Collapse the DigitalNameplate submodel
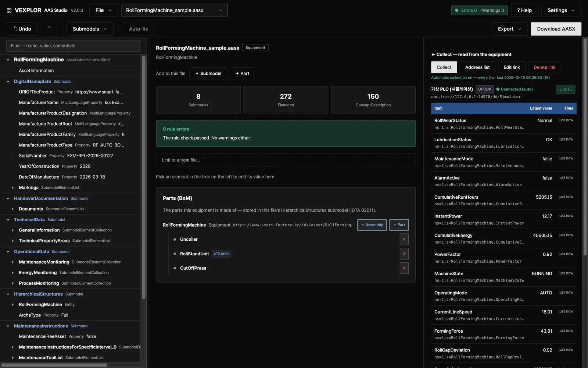588x368 pixels. (x=8, y=82)
